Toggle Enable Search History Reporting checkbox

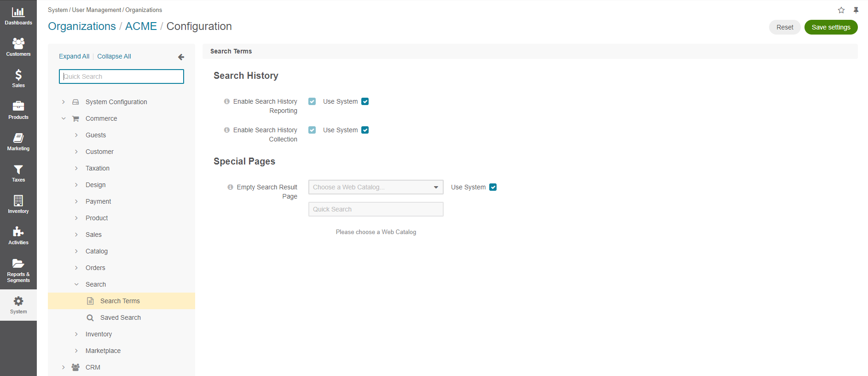[312, 101]
